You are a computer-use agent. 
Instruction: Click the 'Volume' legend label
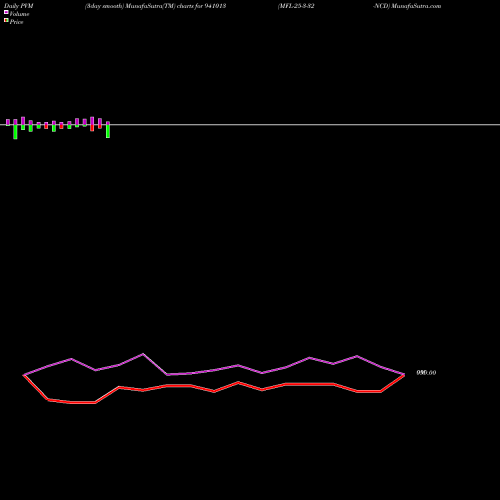pyautogui.click(x=19, y=14)
